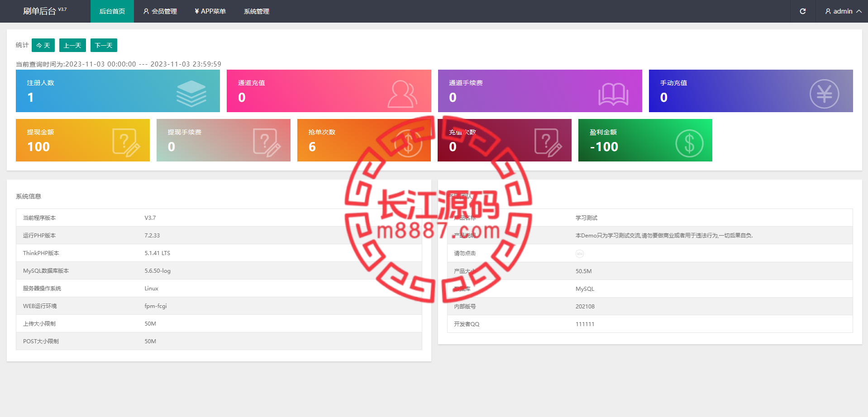Click the yen icon on 手动充值 card

click(x=824, y=94)
